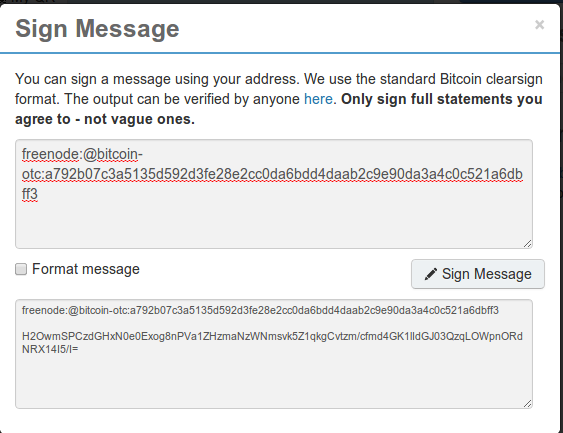Click the underlined 'ff3' text in message box
Viewport: 563px width, 433px height.
tap(30, 194)
